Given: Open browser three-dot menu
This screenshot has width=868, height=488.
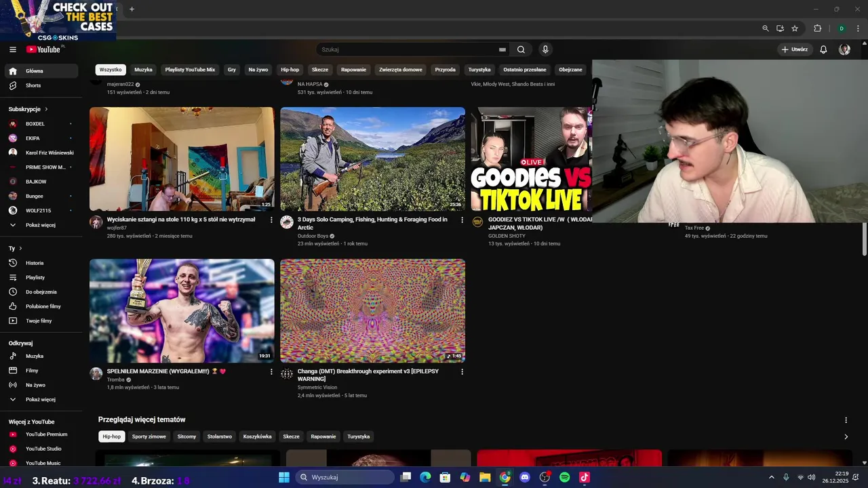Looking at the screenshot, I should [x=858, y=28].
